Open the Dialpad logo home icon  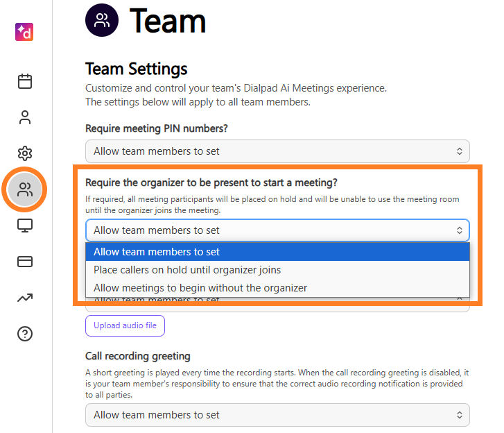point(24,32)
